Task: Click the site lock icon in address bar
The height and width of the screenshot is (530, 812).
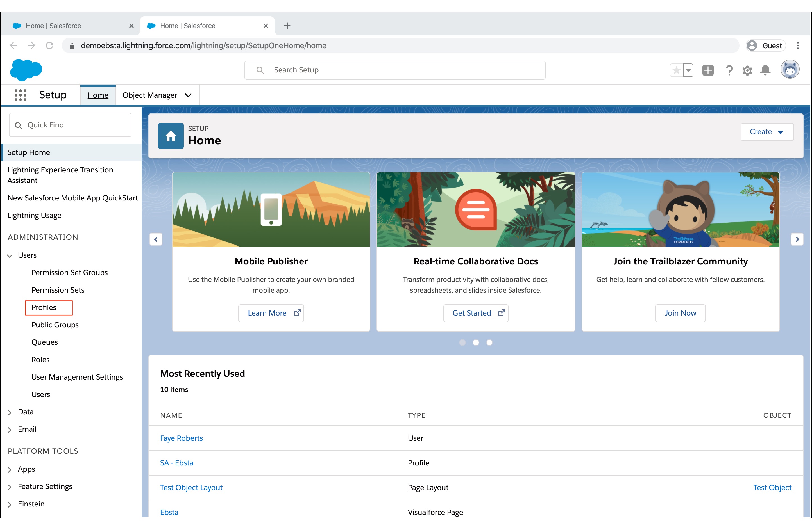Action: [72, 46]
